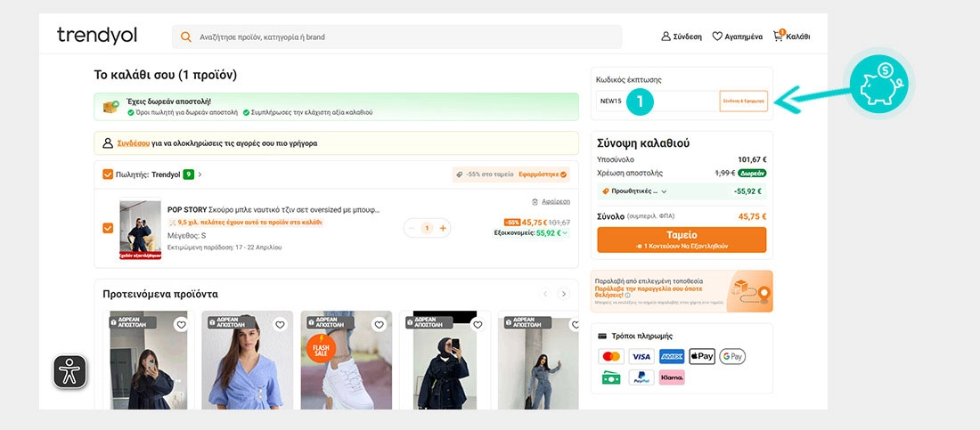Remove the item with Αφαίρεση
The width and height of the screenshot is (980, 430).
[x=551, y=201]
